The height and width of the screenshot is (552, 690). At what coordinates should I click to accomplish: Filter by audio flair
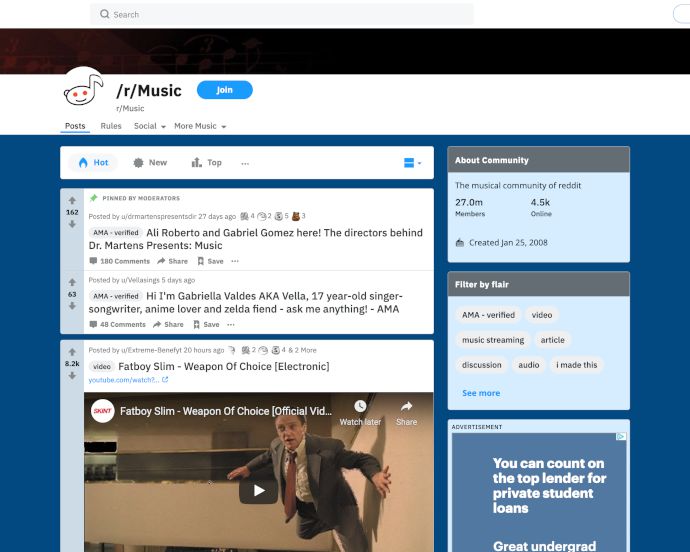[529, 365]
